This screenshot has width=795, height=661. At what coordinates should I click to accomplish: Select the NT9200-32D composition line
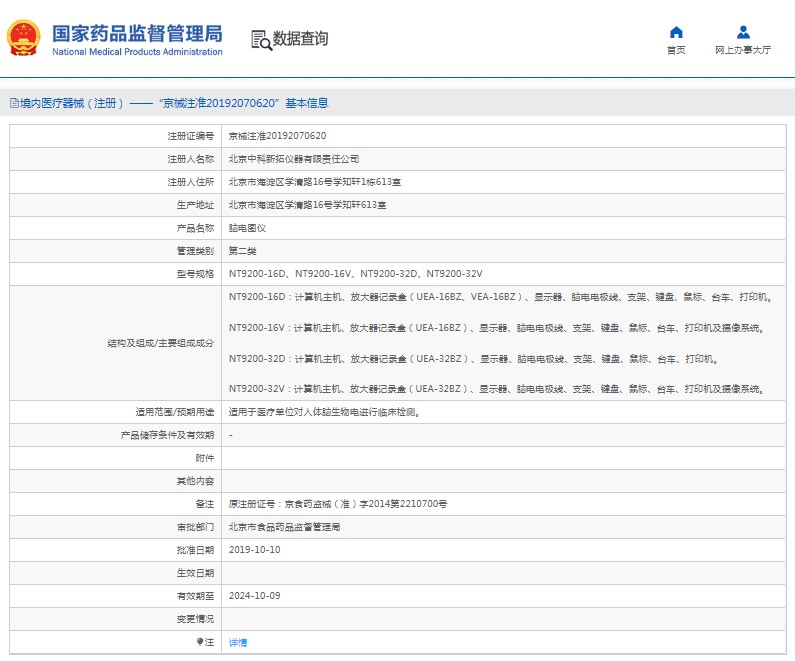click(x=474, y=358)
